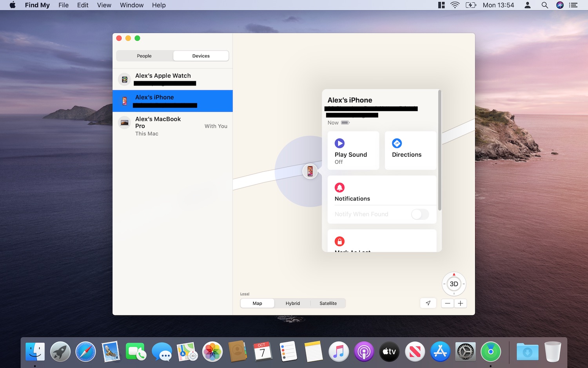Open the Window menu
588x368 pixels.
click(131, 5)
